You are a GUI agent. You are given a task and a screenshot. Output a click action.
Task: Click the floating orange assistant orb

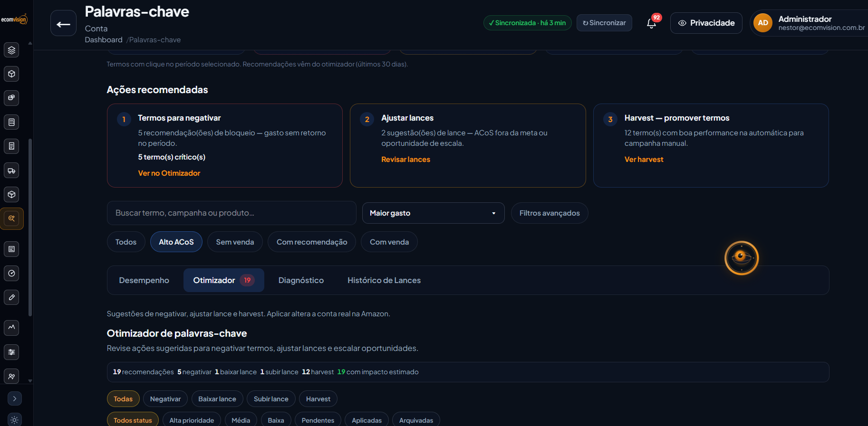tap(741, 258)
